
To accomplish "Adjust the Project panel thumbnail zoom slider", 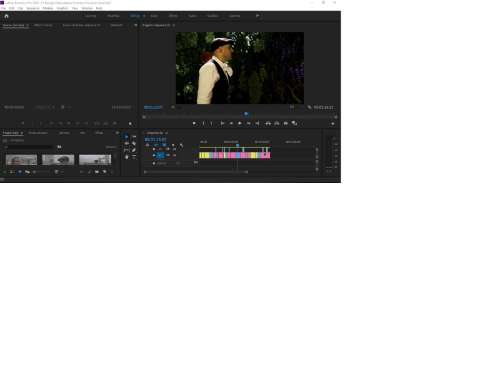I will pos(42,172).
